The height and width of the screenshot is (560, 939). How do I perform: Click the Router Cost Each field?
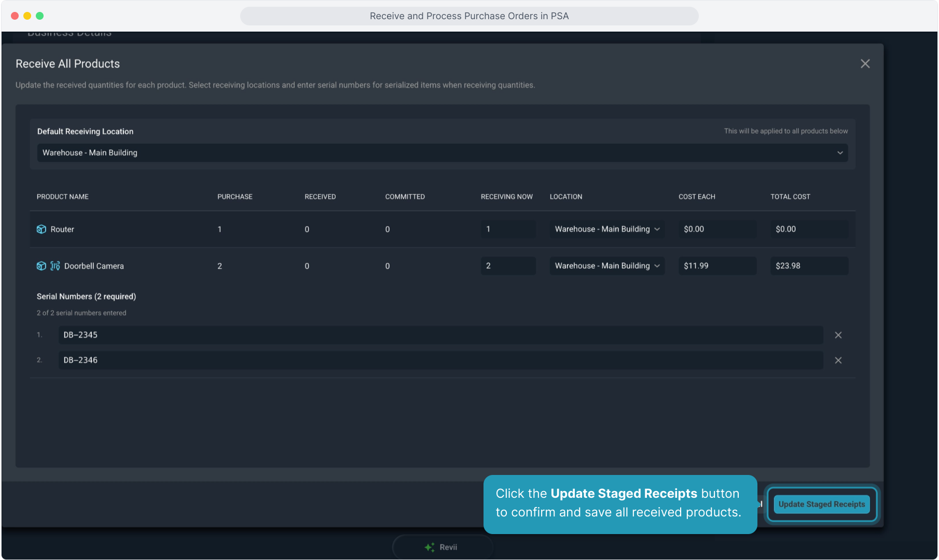tap(717, 229)
